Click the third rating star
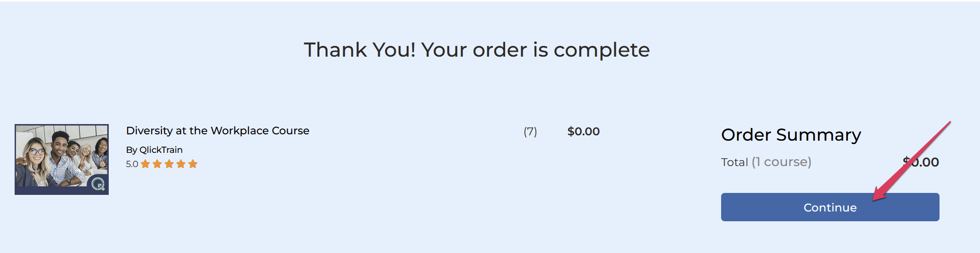 point(169,164)
